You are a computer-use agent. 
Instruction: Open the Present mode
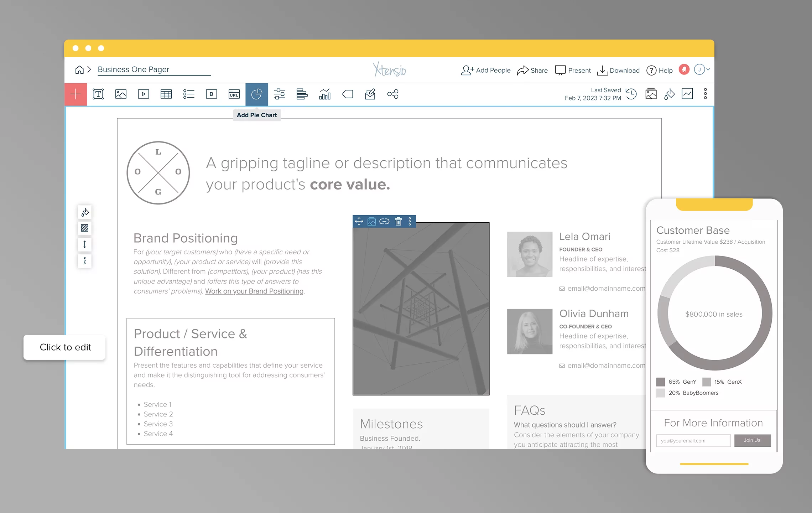[573, 71]
